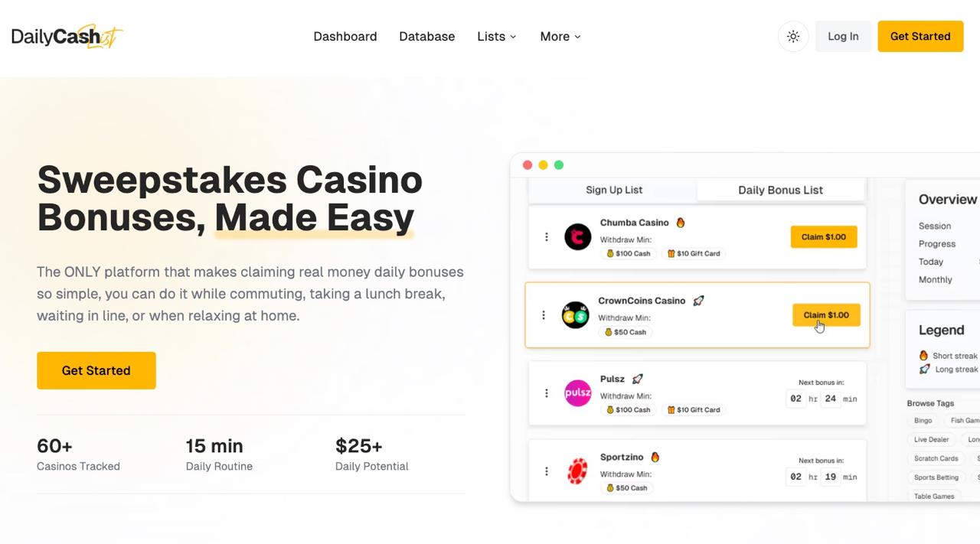Open Sportzino three-dot options menu
This screenshot has width=980, height=544.
547,471
